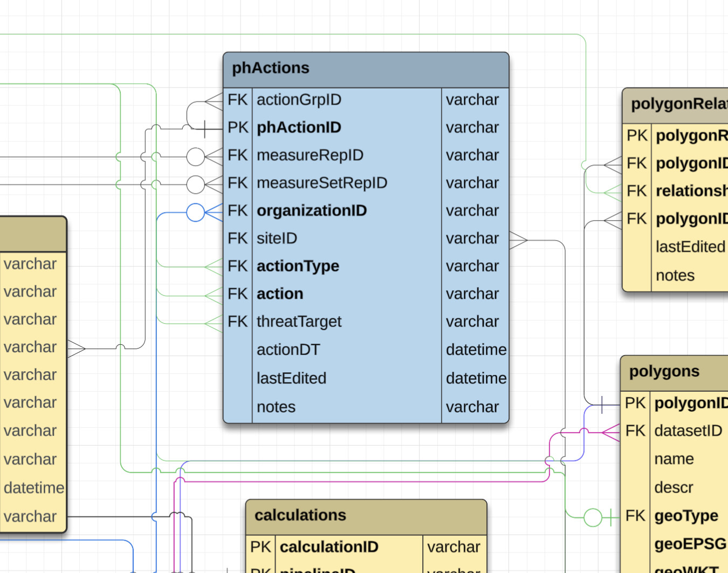Select the polygons table header
The height and width of the screenshot is (573, 728).
pos(674,373)
